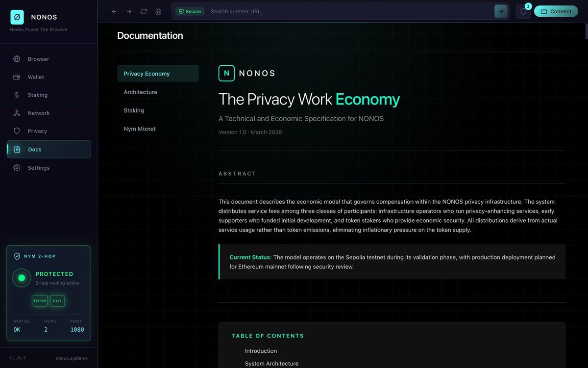Click Version 1.0 · March 2026 text
This screenshot has width=588, height=368.
click(x=250, y=132)
